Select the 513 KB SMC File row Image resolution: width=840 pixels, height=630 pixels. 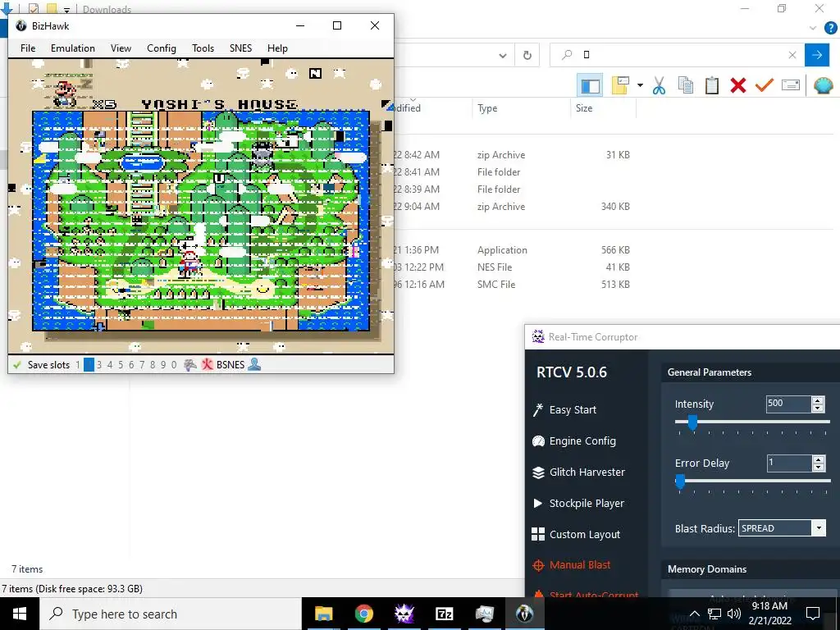click(x=512, y=285)
